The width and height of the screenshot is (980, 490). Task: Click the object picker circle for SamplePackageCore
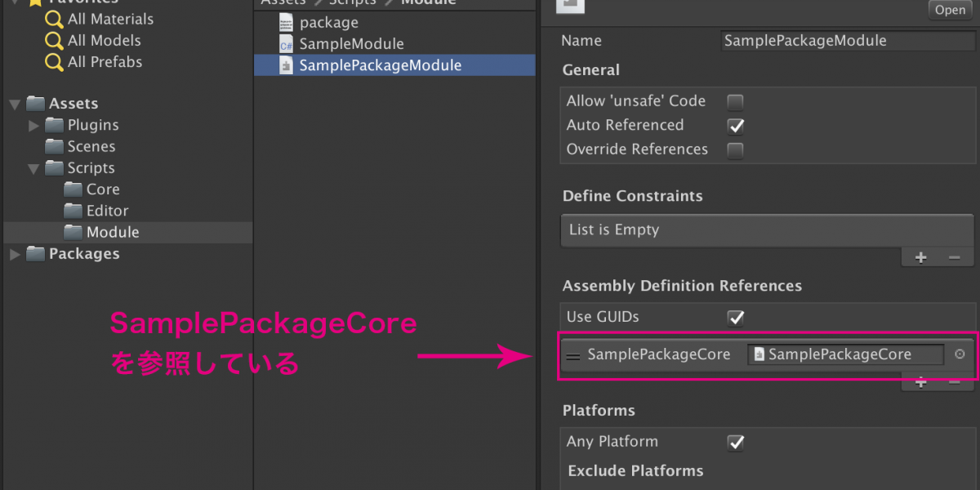point(960,354)
